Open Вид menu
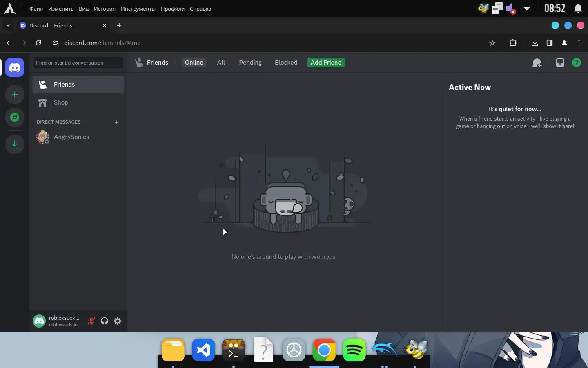The height and width of the screenshot is (368, 588). pyautogui.click(x=84, y=9)
